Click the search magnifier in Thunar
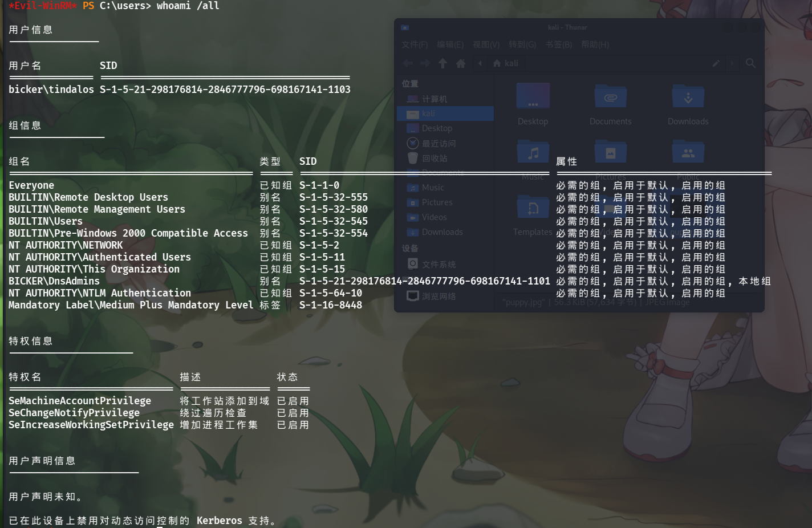The width and height of the screenshot is (812, 528). point(750,63)
